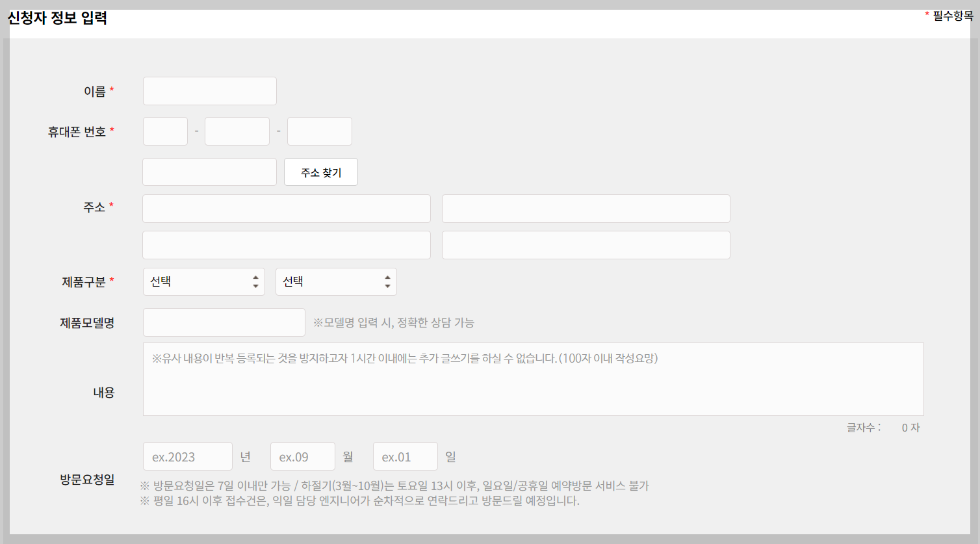Click the bottom-left 주소 address field
This screenshot has width=980, height=544.
286,244
